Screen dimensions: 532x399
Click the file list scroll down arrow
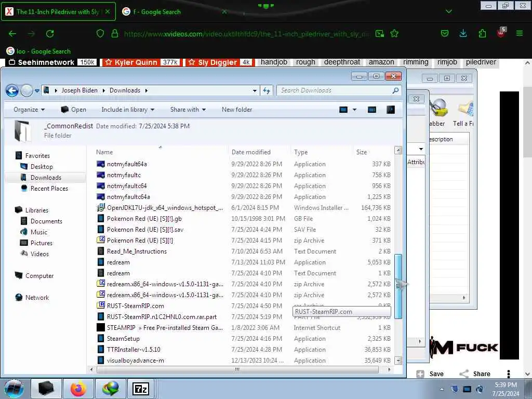398,361
